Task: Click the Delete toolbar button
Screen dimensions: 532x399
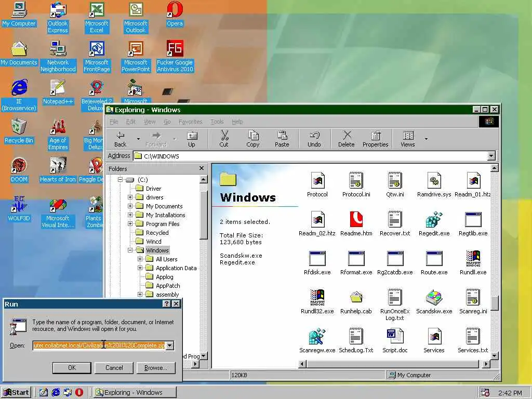Action: [346, 139]
